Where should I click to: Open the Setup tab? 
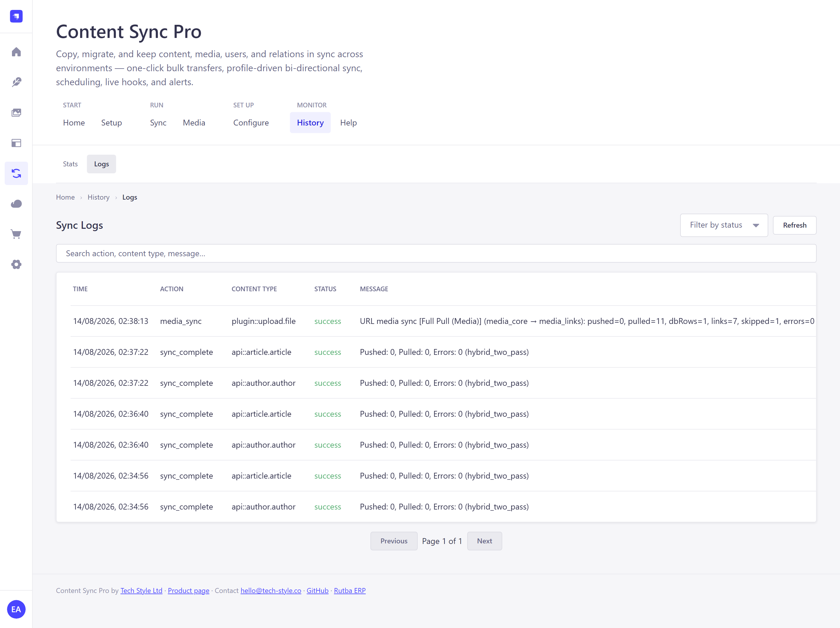pyautogui.click(x=112, y=123)
